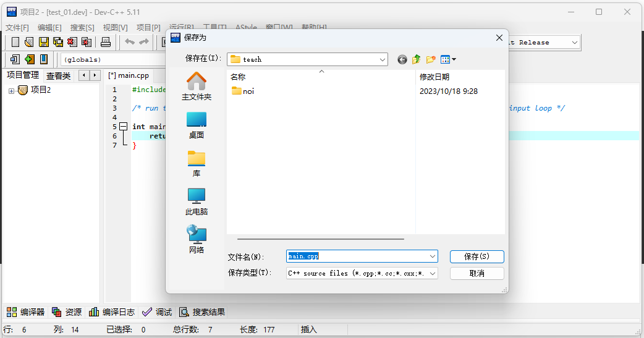Open the 文件名 history dropdown arrow
644x338 pixels.
click(432, 256)
